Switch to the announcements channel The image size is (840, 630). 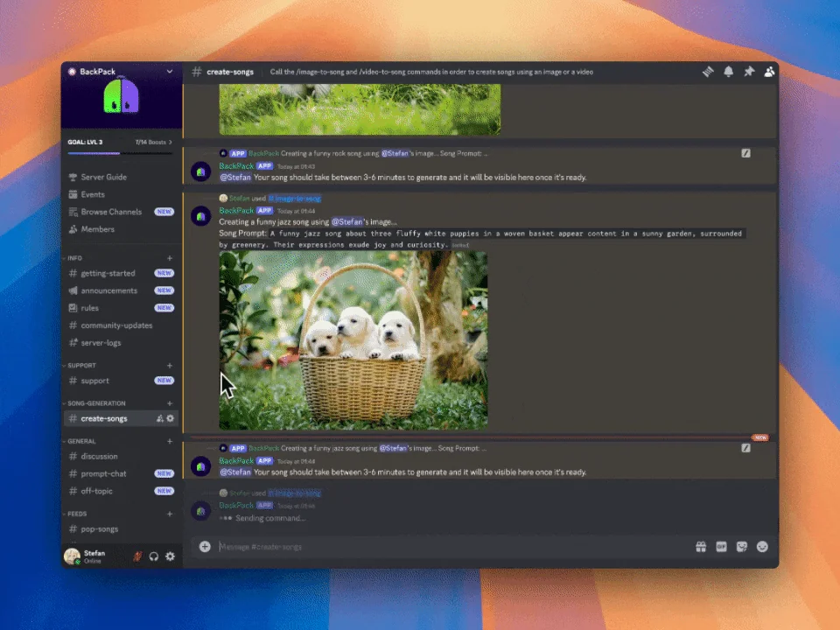coord(109,290)
